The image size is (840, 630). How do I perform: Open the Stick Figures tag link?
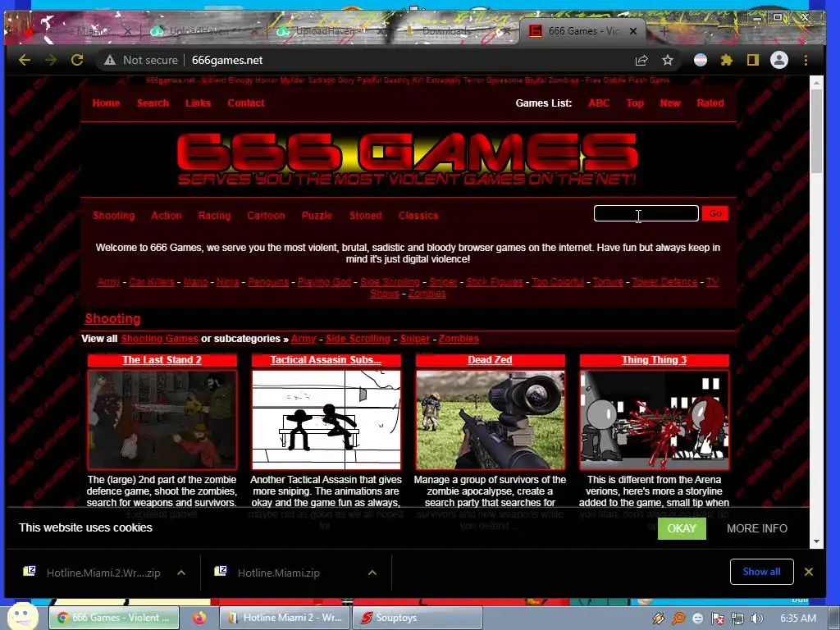495,282
